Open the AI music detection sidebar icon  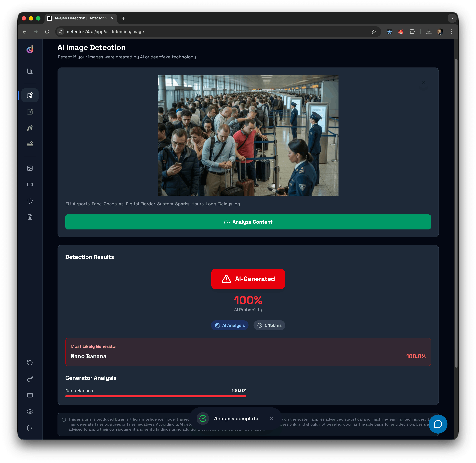click(30, 128)
